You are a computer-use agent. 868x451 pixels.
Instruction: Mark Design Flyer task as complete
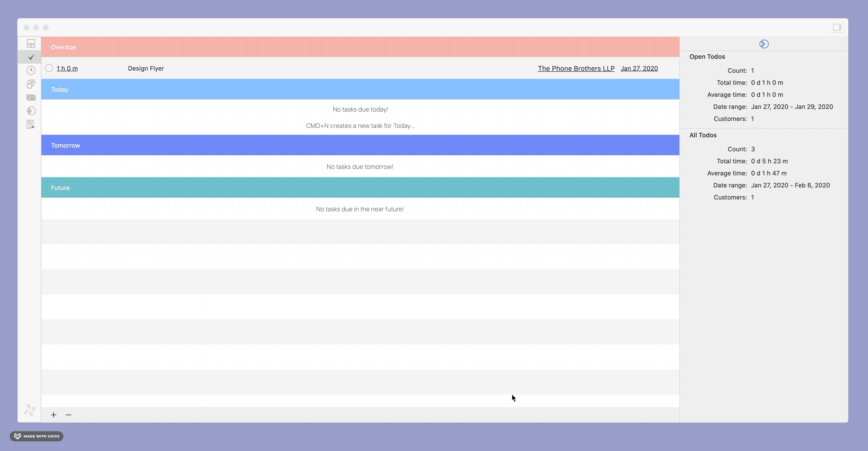pos(49,68)
